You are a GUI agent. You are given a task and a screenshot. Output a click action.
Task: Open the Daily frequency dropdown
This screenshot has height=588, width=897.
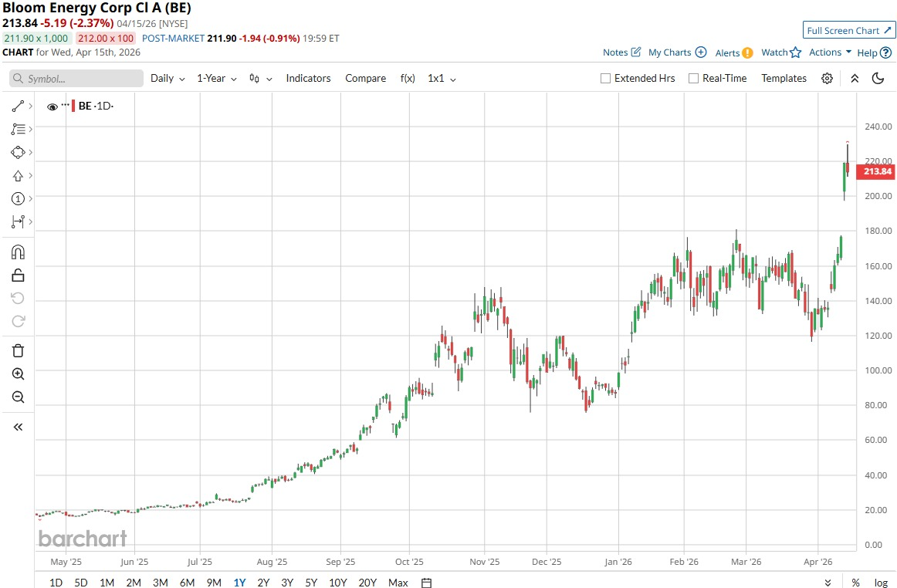point(168,79)
